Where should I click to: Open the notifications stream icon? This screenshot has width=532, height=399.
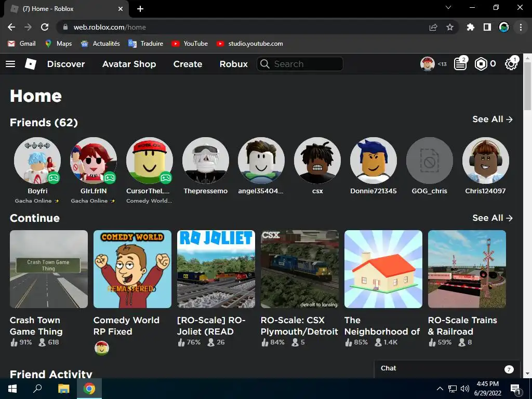(460, 64)
